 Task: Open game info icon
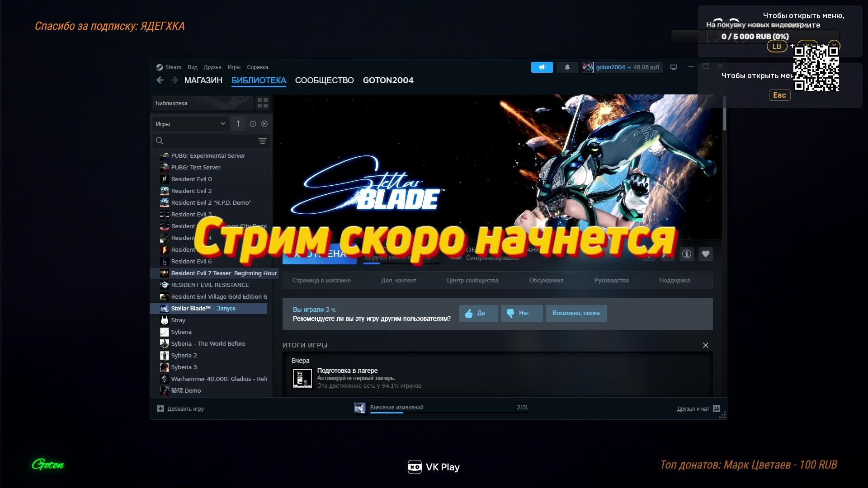coord(687,254)
